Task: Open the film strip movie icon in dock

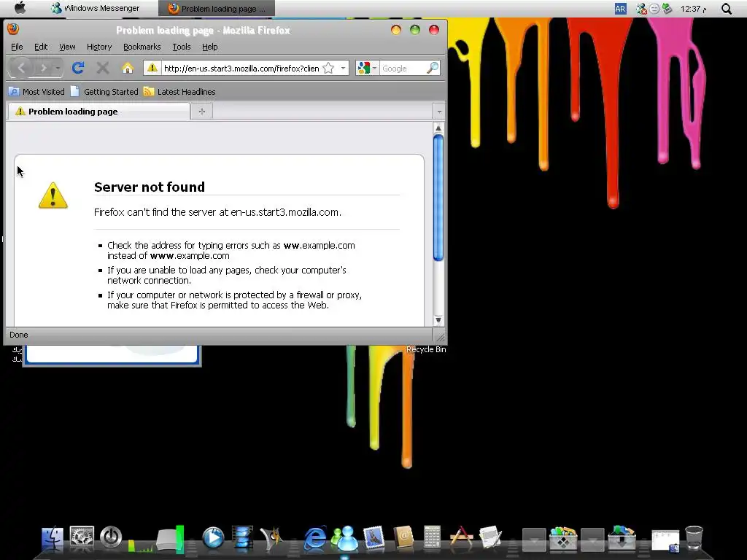Action: [x=242, y=538]
